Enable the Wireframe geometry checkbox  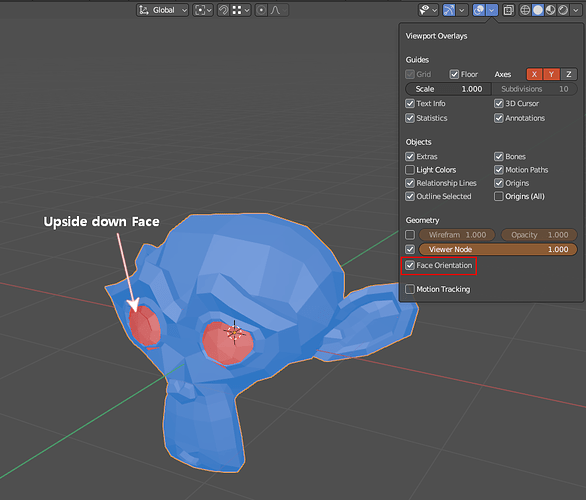pos(410,235)
